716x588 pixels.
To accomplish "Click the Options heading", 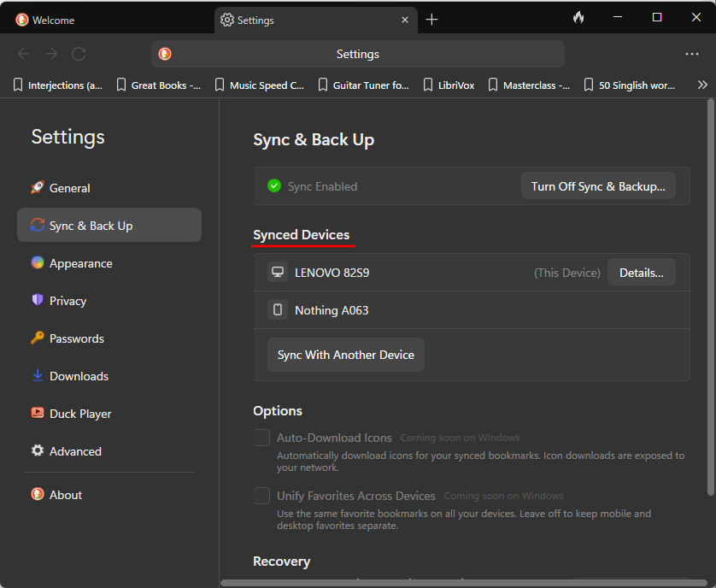I will pyautogui.click(x=278, y=411).
